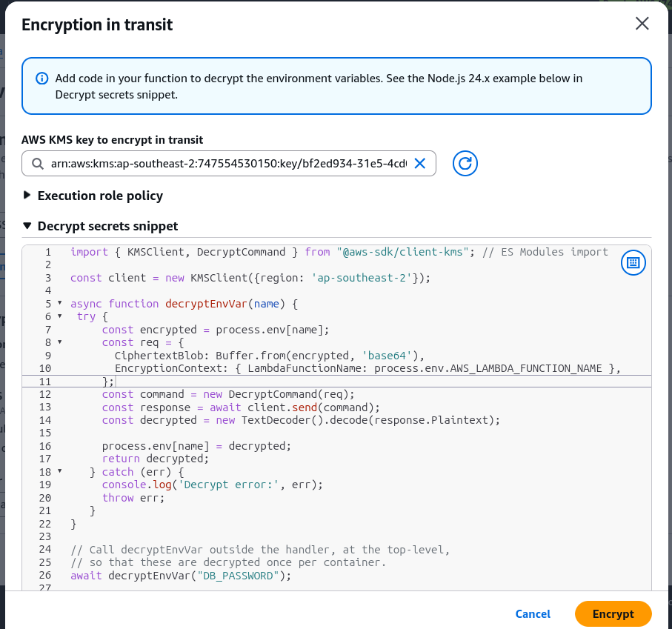Fold the catch block at line 18
The height and width of the screenshot is (629, 672).
pyautogui.click(x=60, y=471)
